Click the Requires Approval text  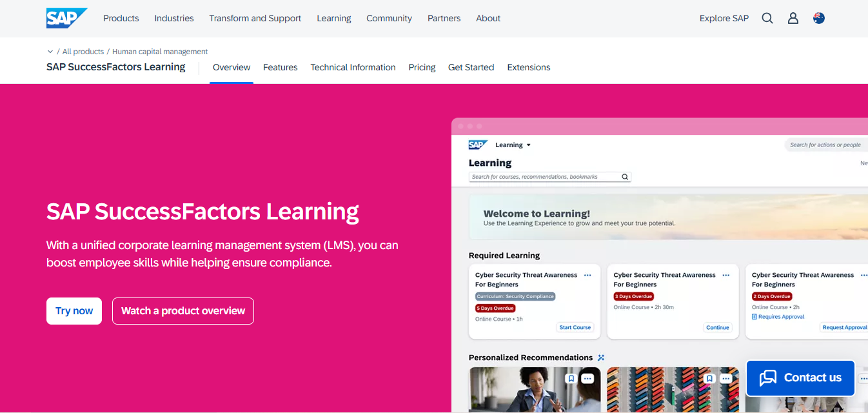782,317
